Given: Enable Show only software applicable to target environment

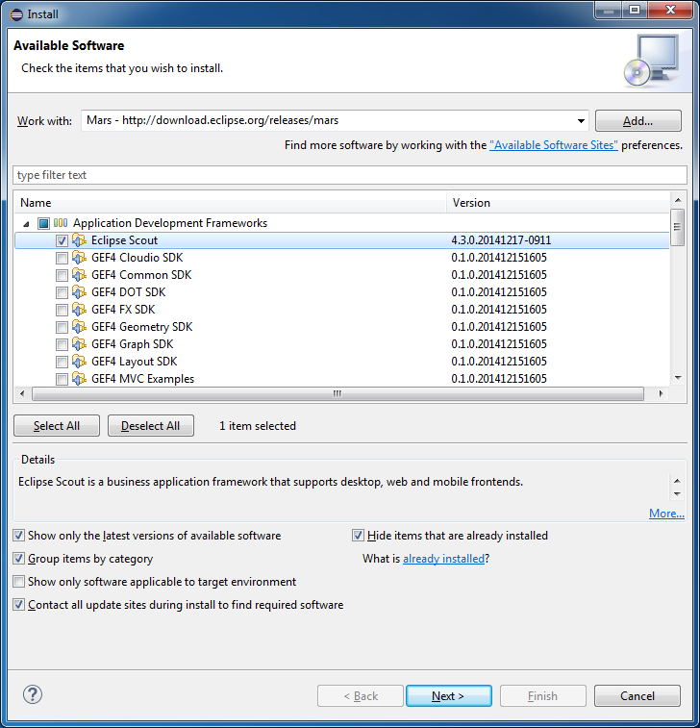Looking at the screenshot, I should 18,581.
